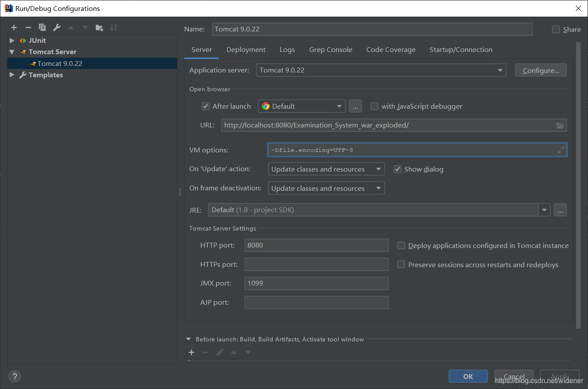The width and height of the screenshot is (588, 389).
Task: Open JRE dropdown arrow
Action: click(x=544, y=210)
